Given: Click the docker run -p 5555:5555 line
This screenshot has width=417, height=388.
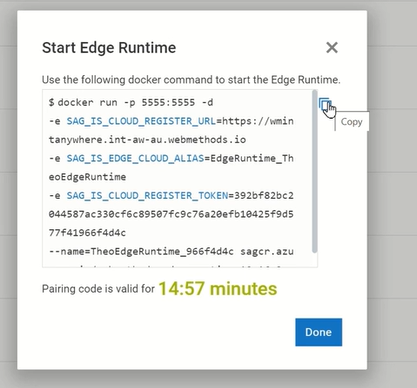Looking at the screenshot, I should coord(131,102).
